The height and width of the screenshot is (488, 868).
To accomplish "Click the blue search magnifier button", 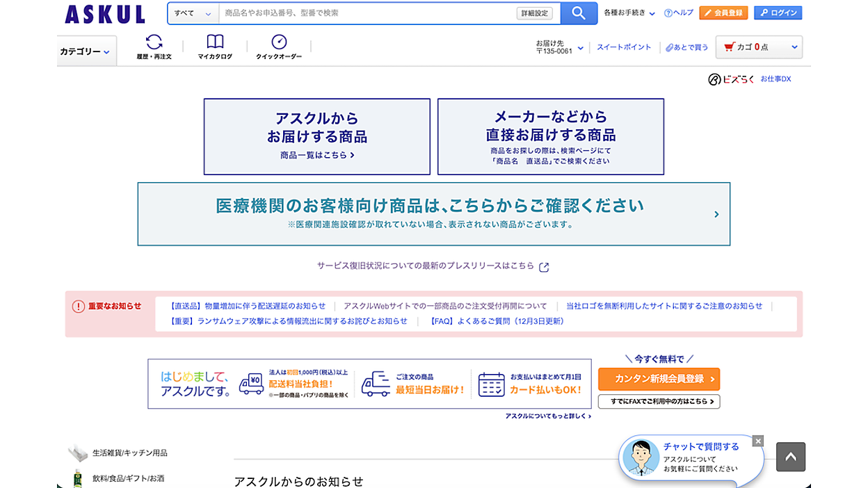I will point(579,13).
